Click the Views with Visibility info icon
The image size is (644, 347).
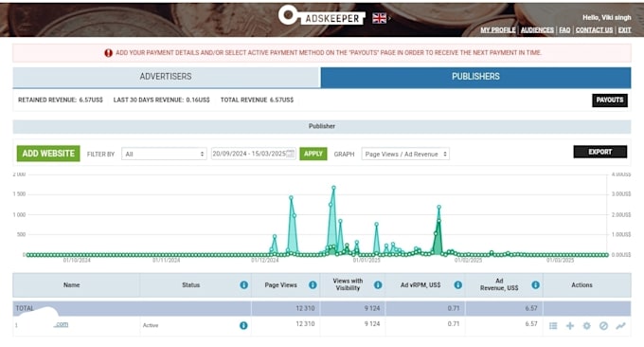(x=378, y=284)
